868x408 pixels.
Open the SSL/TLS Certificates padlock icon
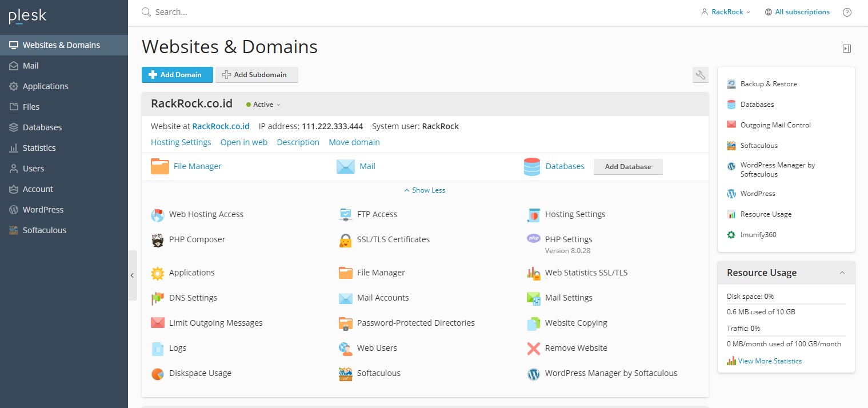[x=346, y=240]
